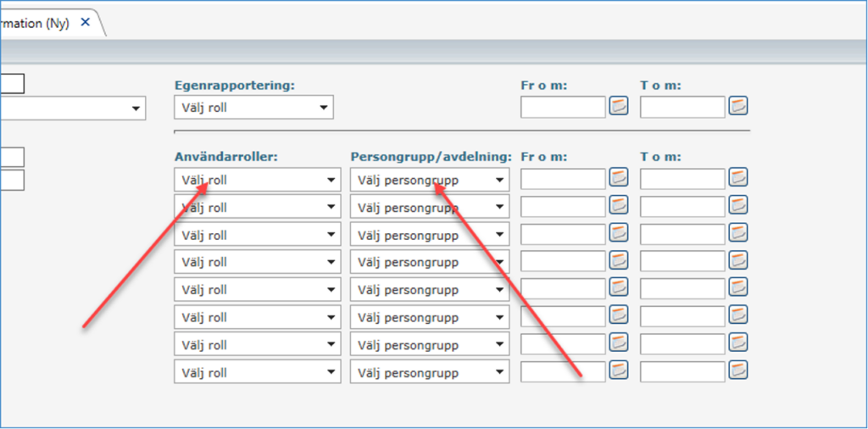The image size is (868, 429).
Task: Open the last Välj persongrupp dropdown
Action: [430, 372]
